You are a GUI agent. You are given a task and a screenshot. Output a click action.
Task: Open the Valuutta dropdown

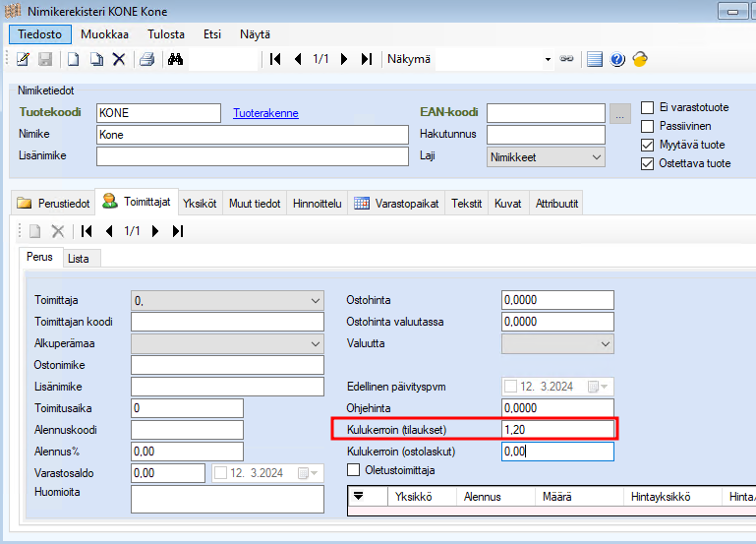(x=606, y=343)
